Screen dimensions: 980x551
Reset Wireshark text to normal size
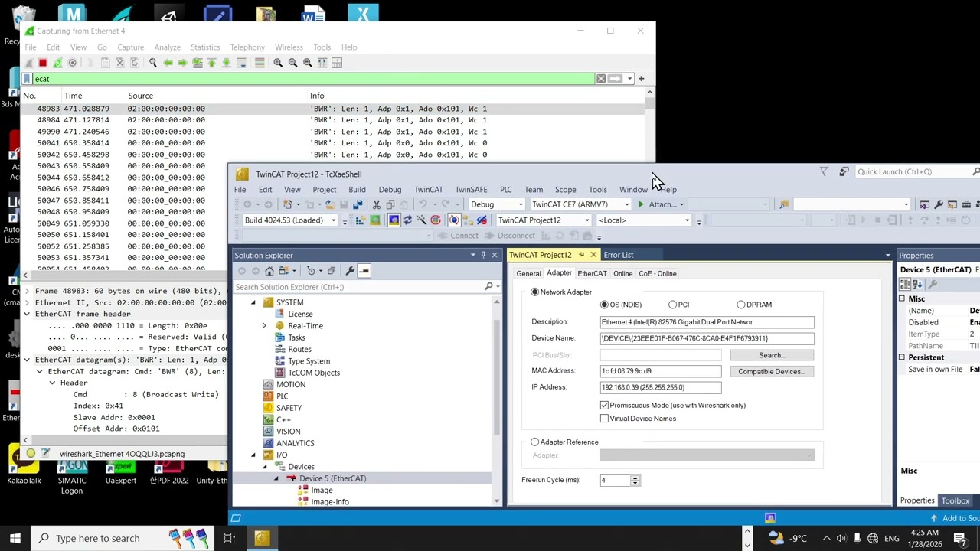(307, 63)
